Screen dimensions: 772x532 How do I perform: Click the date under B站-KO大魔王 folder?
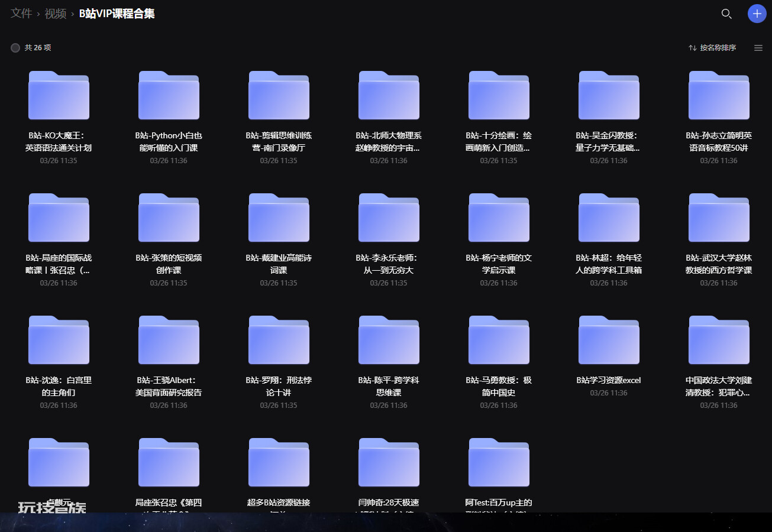59,161
